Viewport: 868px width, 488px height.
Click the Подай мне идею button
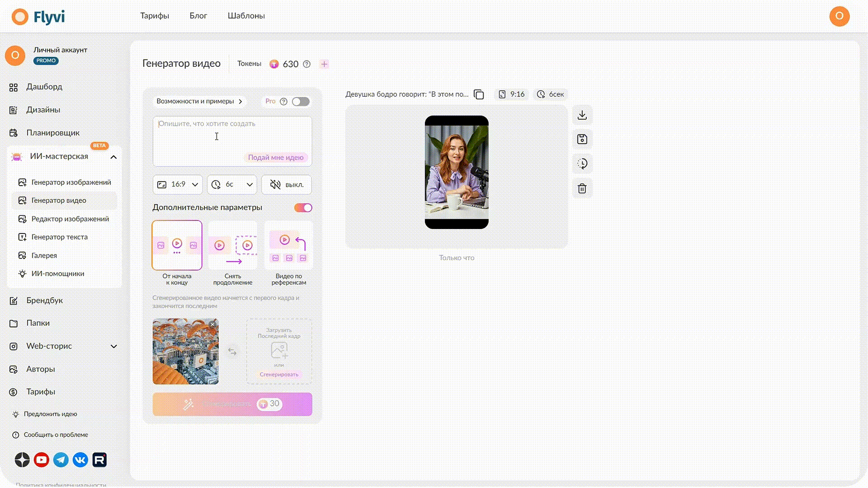(x=276, y=157)
